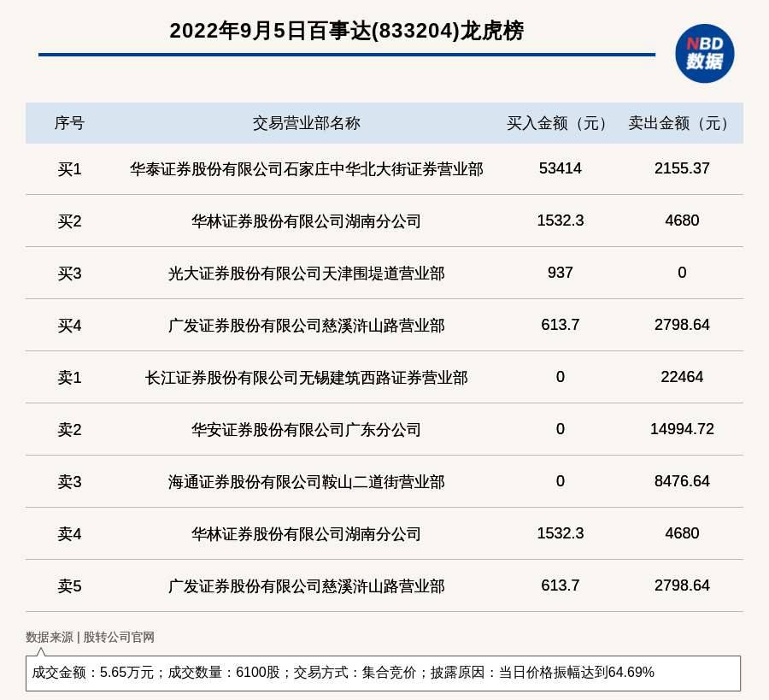Click 2798.64 in the 卖5 row
The width and height of the screenshot is (769, 700).
click(682, 585)
